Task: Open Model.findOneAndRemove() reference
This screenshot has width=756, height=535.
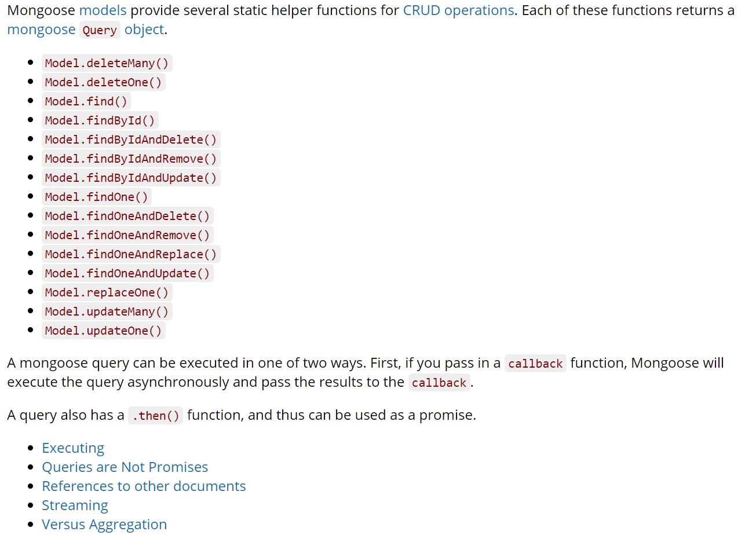Action: pos(127,235)
